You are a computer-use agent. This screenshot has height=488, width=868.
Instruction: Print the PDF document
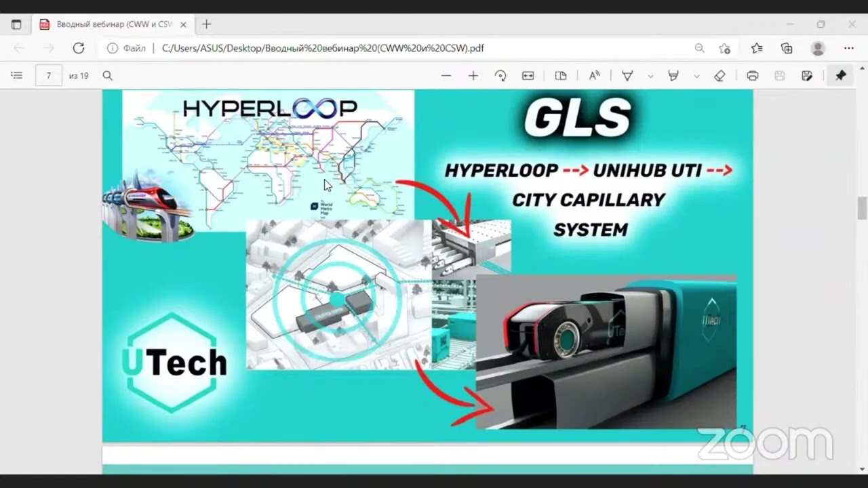coord(753,76)
